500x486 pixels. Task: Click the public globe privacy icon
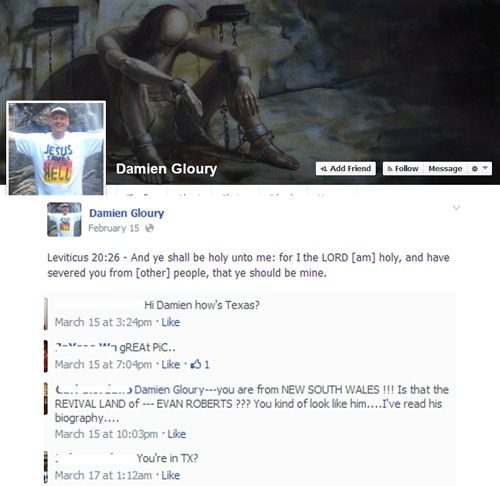click(149, 228)
